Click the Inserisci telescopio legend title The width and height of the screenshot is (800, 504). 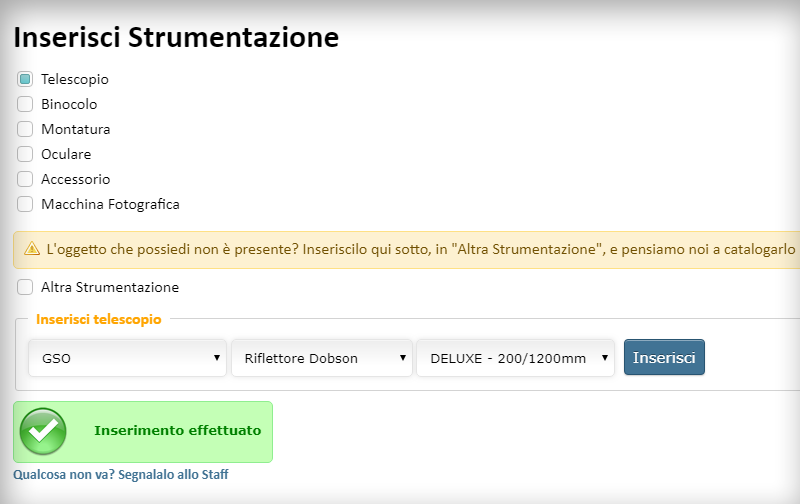99,319
